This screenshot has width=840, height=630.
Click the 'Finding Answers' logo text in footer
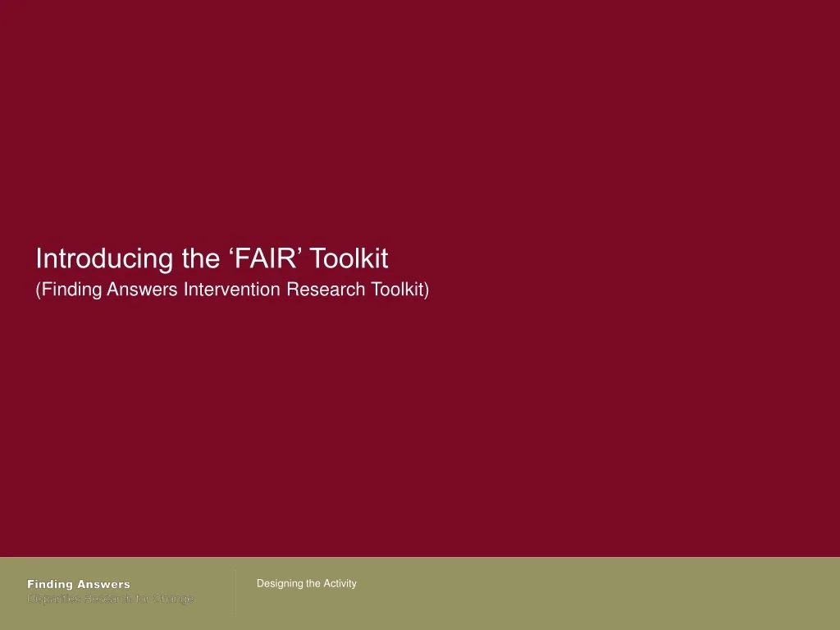point(79,584)
